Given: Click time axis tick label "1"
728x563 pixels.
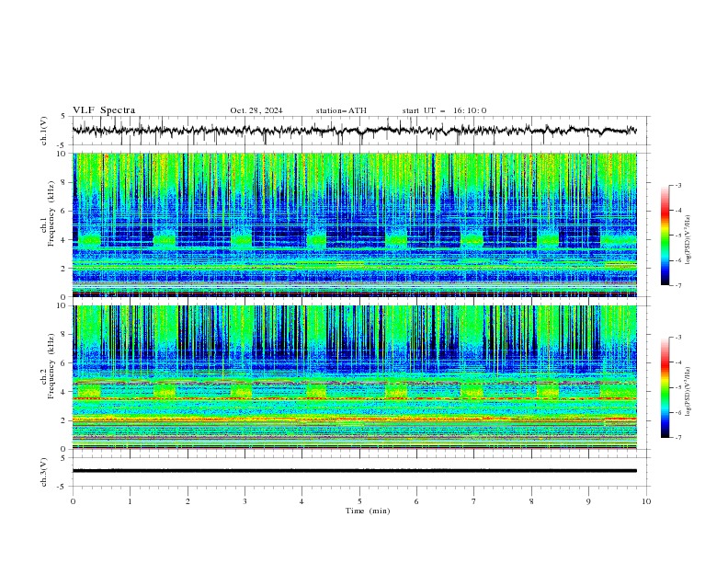Looking at the screenshot, I should coord(130,501).
